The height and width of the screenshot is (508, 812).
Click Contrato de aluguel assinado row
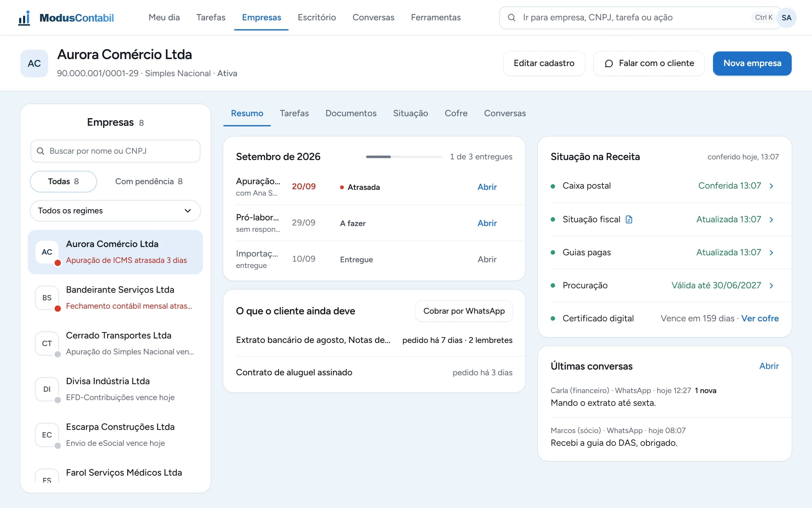[x=374, y=372]
